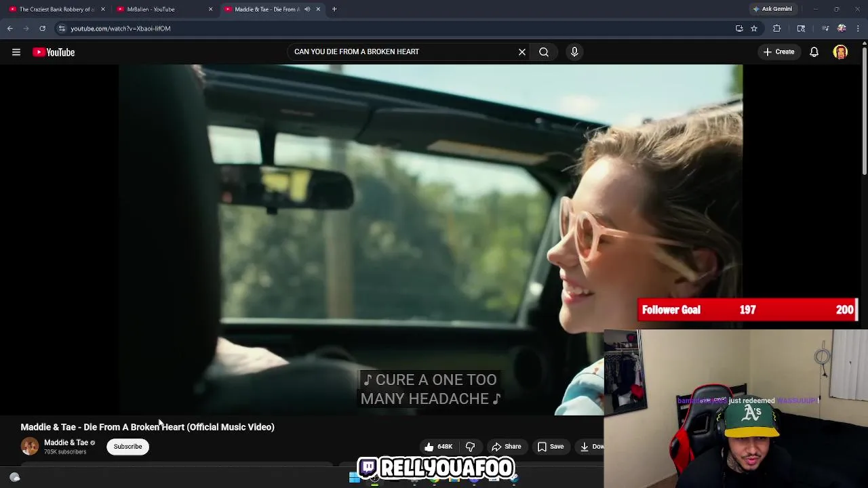Image resolution: width=868 pixels, height=488 pixels.
Task: Open a new browser tab
Action: (x=334, y=9)
